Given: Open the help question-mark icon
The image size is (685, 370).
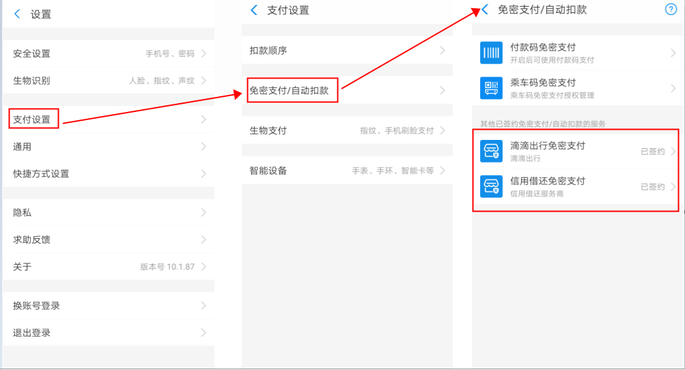Looking at the screenshot, I should tap(671, 9).
